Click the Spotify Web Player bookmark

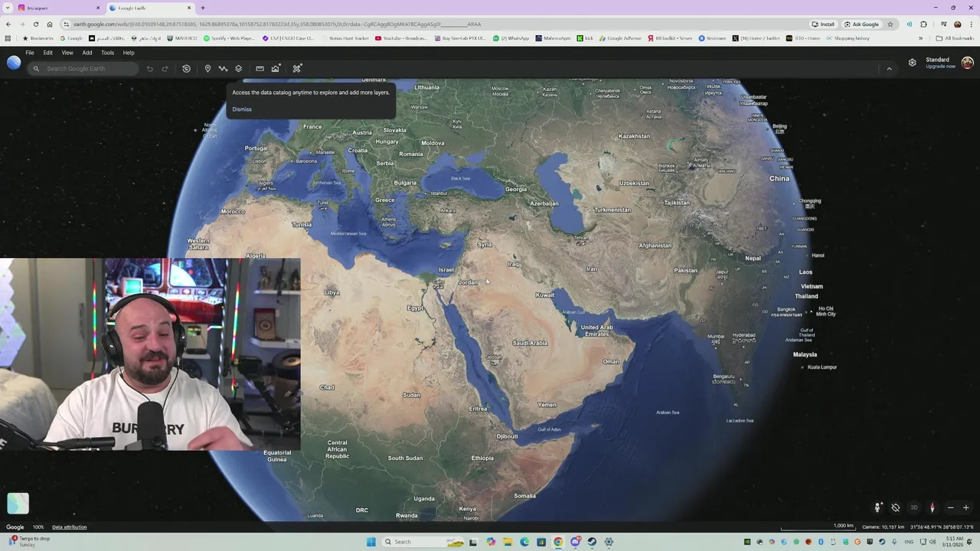(x=229, y=38)
